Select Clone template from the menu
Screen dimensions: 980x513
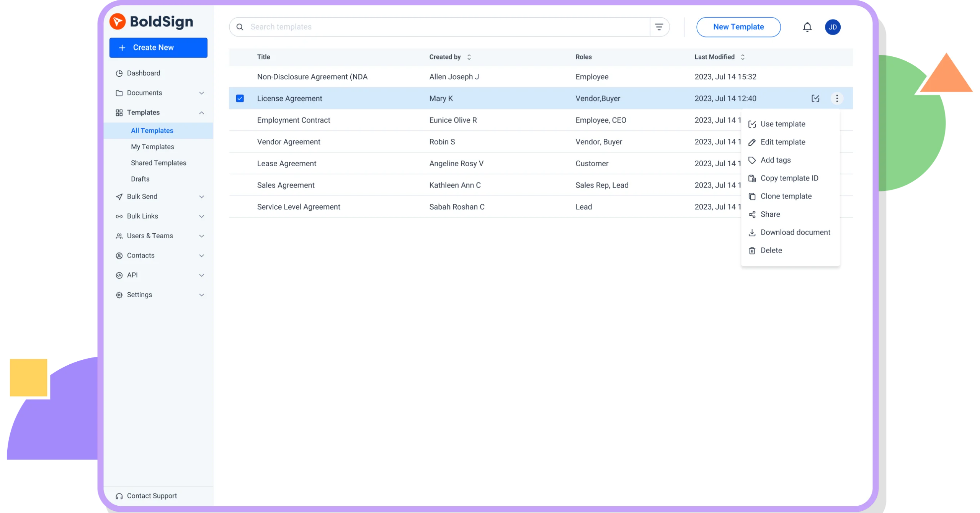[x=786, y=196]
